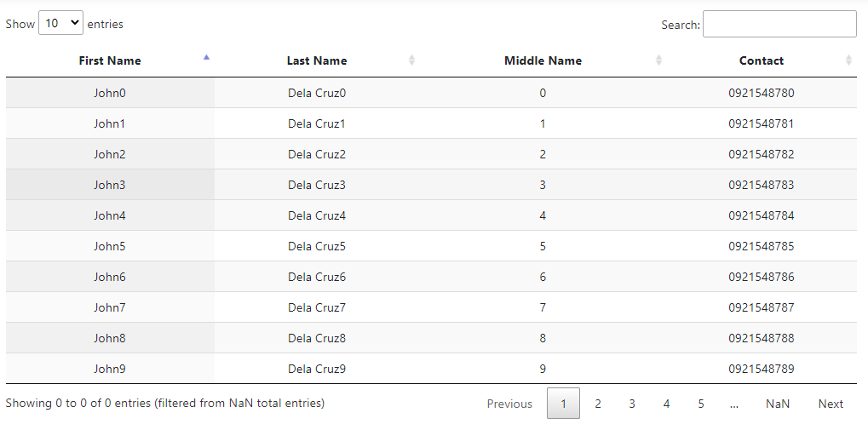Screen dimensions: 868x430
Task: Click contact number 0921548785
Action: tap(761, 246)
